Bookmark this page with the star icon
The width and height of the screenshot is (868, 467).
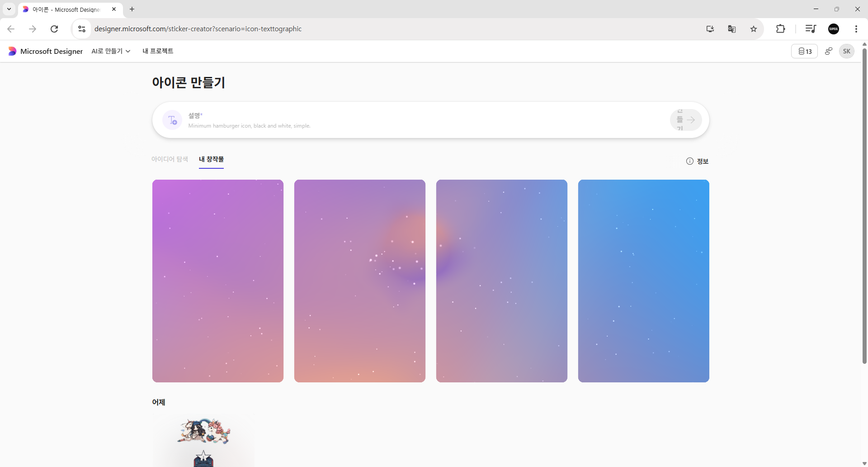(x=753, y=29)
